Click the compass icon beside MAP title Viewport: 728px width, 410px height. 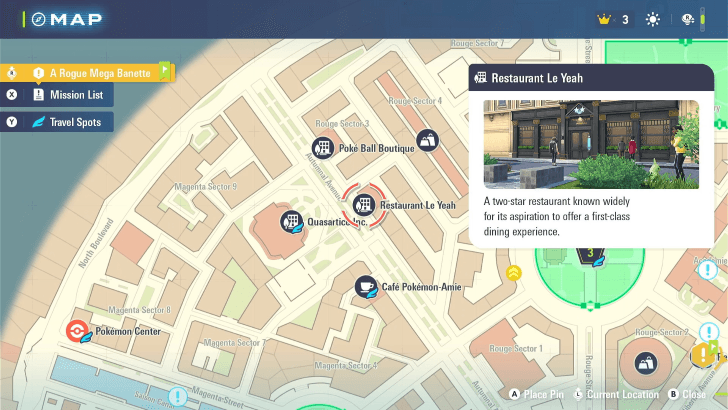(x=39, y=19)
